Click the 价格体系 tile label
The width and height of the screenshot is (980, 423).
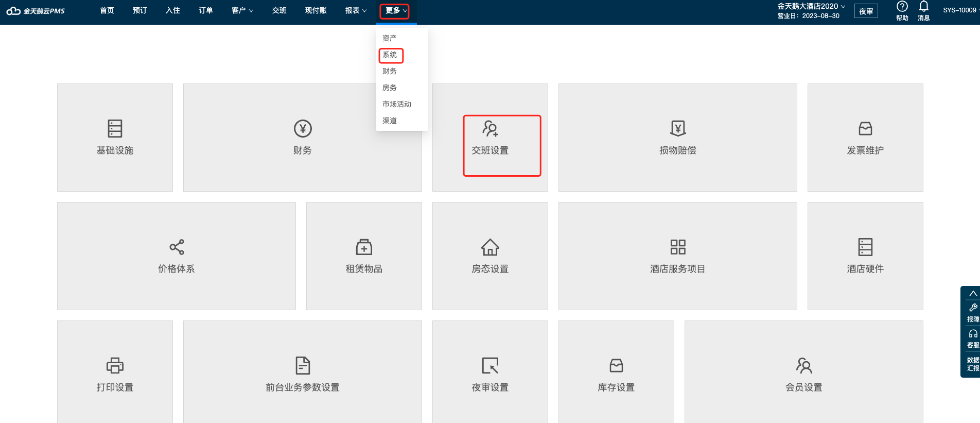(x=177, y=269)
